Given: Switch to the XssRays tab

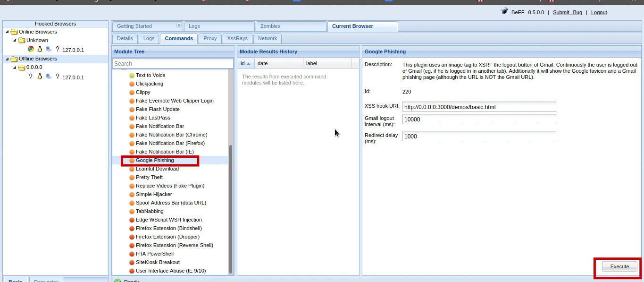Looking at the screenshot, I should (x=237, y=38).
